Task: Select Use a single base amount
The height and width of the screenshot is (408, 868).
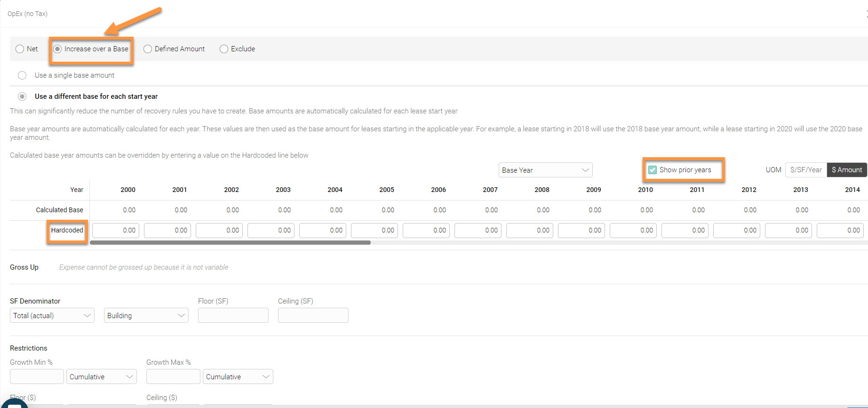Action: [22, 75]
